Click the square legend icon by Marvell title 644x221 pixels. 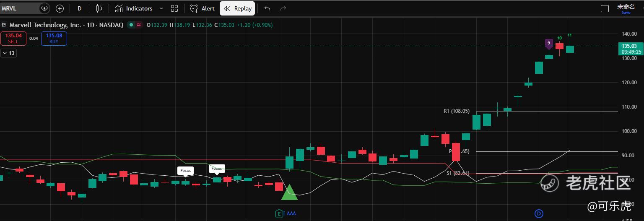(x=4, y=25)
